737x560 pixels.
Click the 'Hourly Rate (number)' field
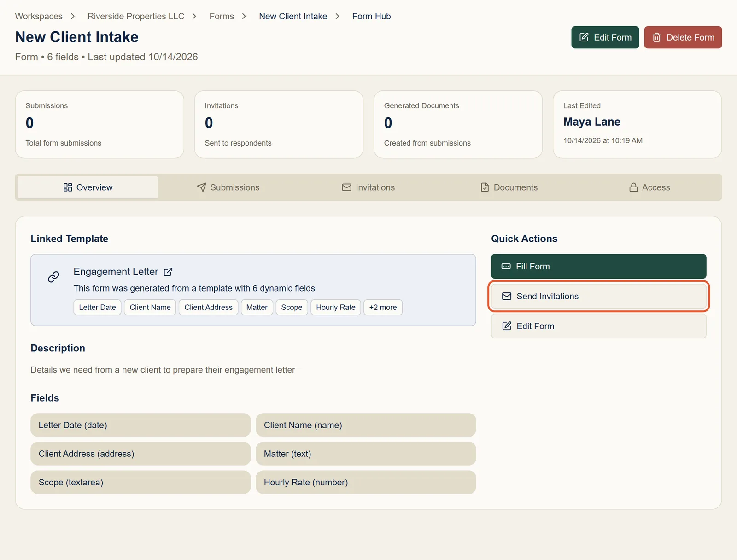tap(366, 482)
